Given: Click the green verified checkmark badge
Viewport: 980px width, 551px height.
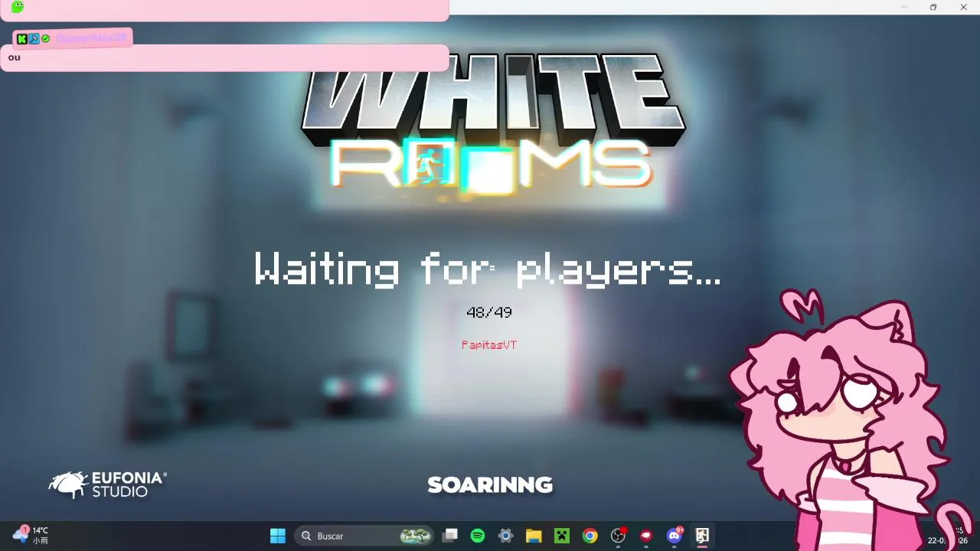Looking at the screenshot, I should coord(45,38).
